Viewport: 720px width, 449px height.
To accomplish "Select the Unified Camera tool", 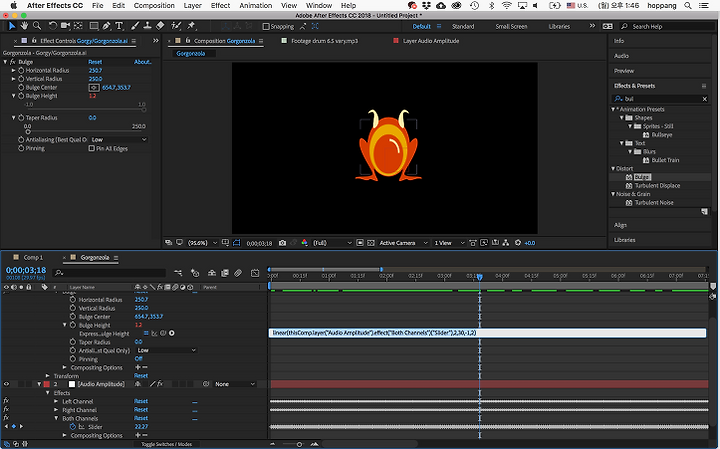I will 65,26.
